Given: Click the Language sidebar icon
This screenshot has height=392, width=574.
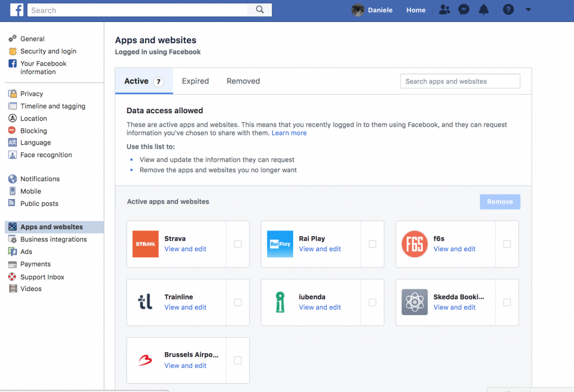Looking at the screenshot, I should [12, 142].
